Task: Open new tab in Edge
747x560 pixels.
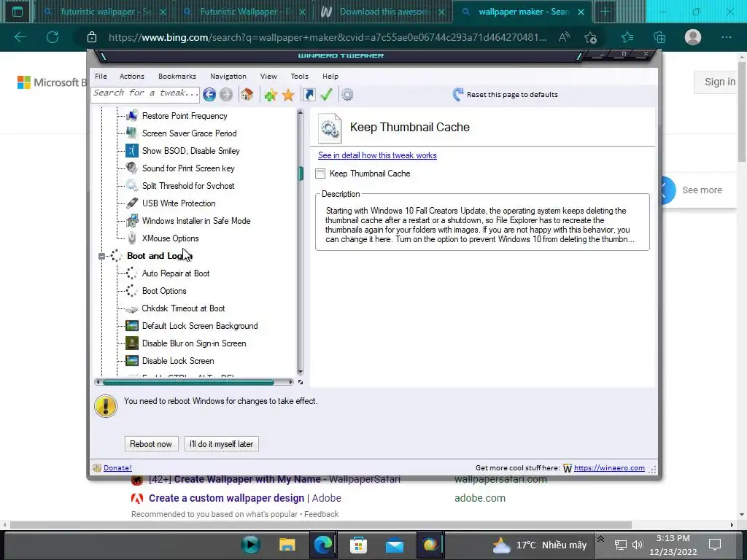Action: coord(605,12)
